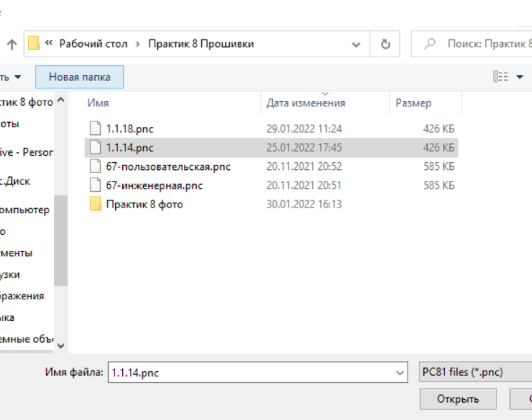Sort by Имя column header
This screenshot has width=532, height=420.
pyautogui.click(x=98, y=103)
